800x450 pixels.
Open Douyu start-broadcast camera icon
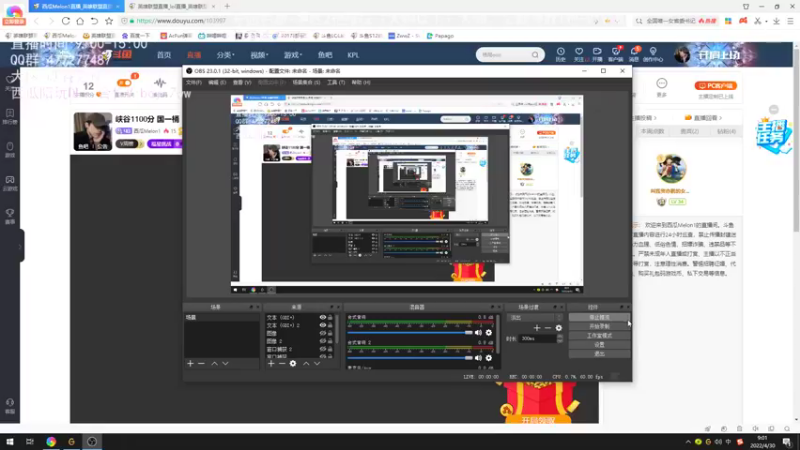point(597,54)
